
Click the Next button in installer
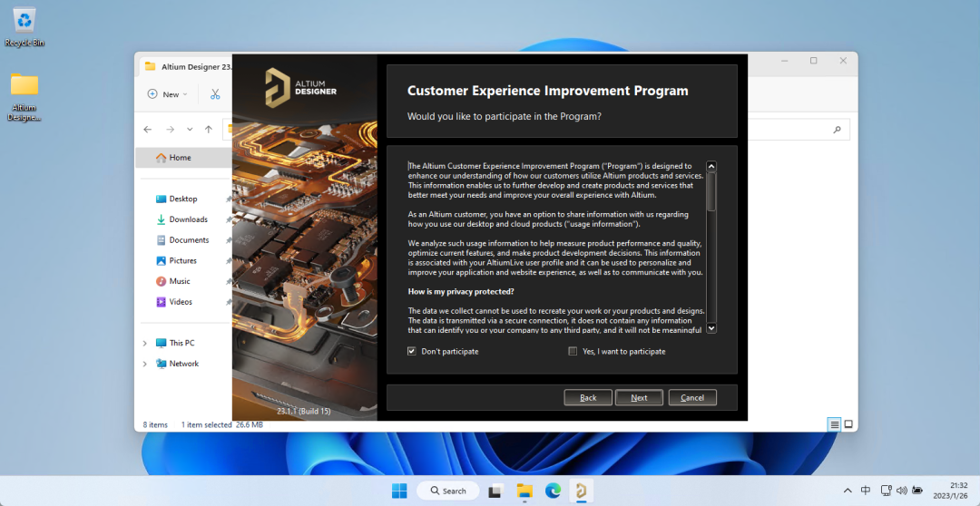tap(639, 397)
